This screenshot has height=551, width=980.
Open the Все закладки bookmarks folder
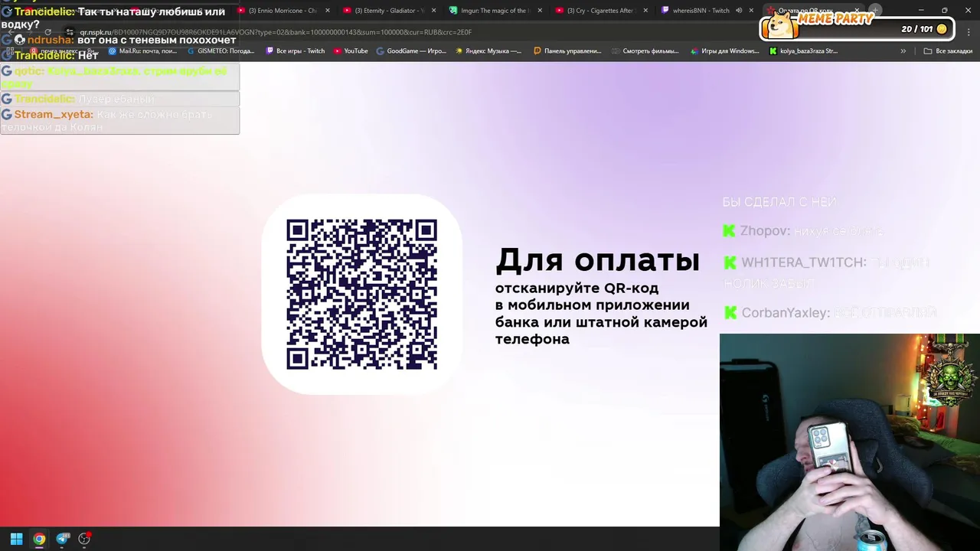[948, 51]
